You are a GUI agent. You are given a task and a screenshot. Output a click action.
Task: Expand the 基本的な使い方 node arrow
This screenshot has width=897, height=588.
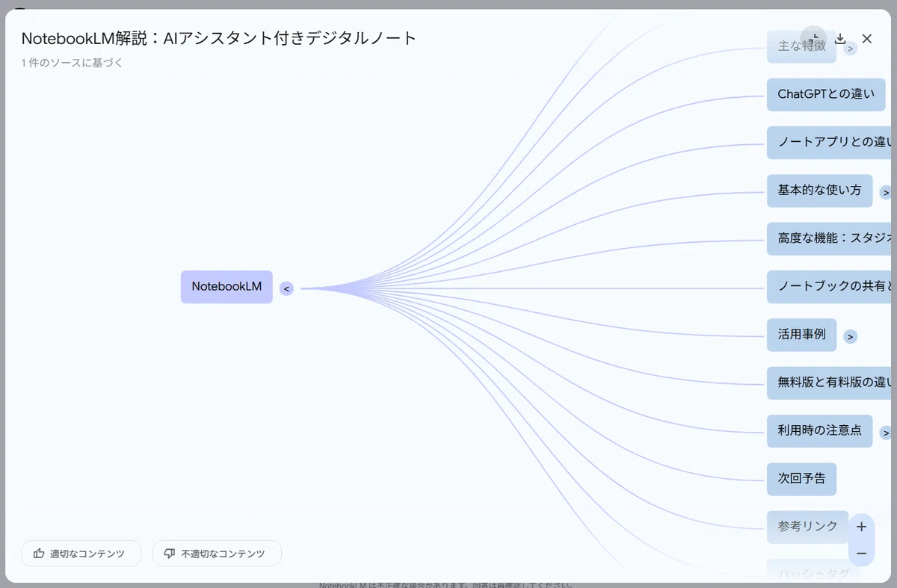(886, 193)
